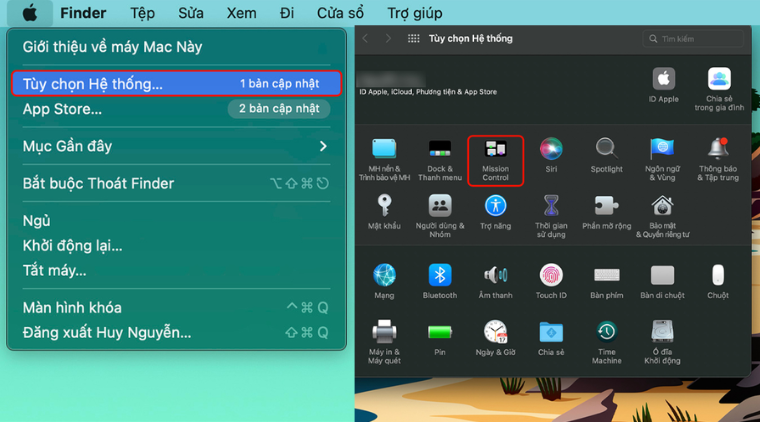Open Pin battery preferences
The image size is (760, 422).
coord(440,338)
